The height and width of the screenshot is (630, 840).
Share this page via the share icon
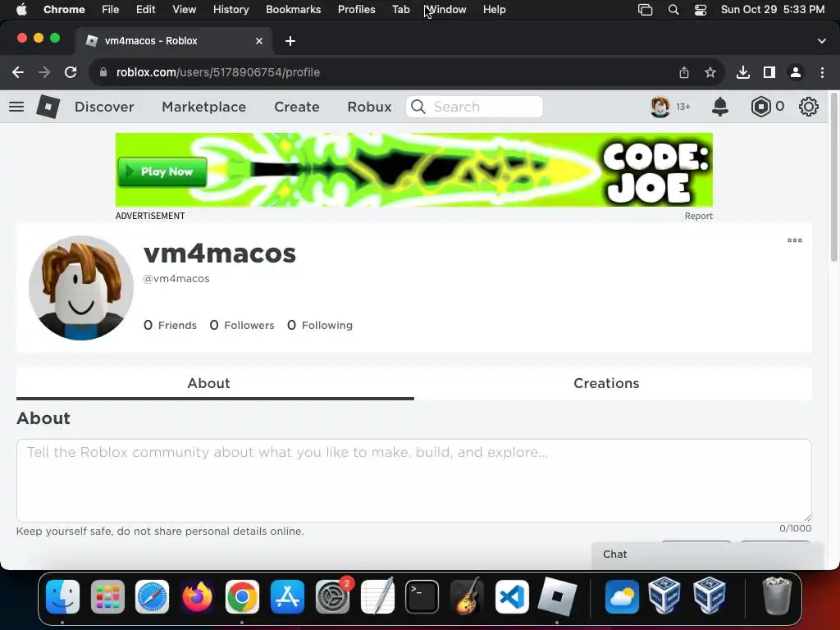[684, 72]
